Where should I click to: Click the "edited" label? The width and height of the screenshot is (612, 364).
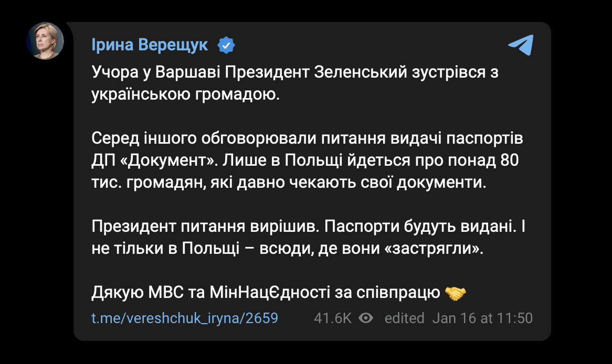(404, 318)
